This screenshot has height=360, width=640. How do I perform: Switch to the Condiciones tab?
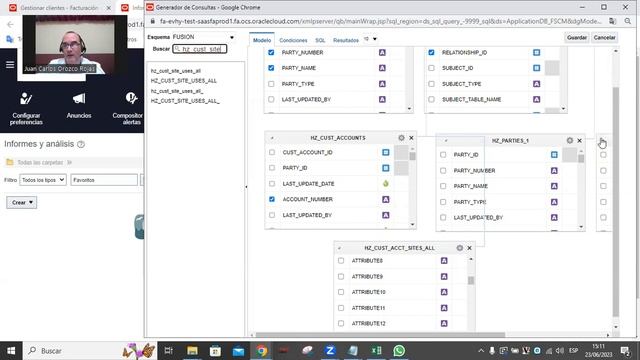293,40
